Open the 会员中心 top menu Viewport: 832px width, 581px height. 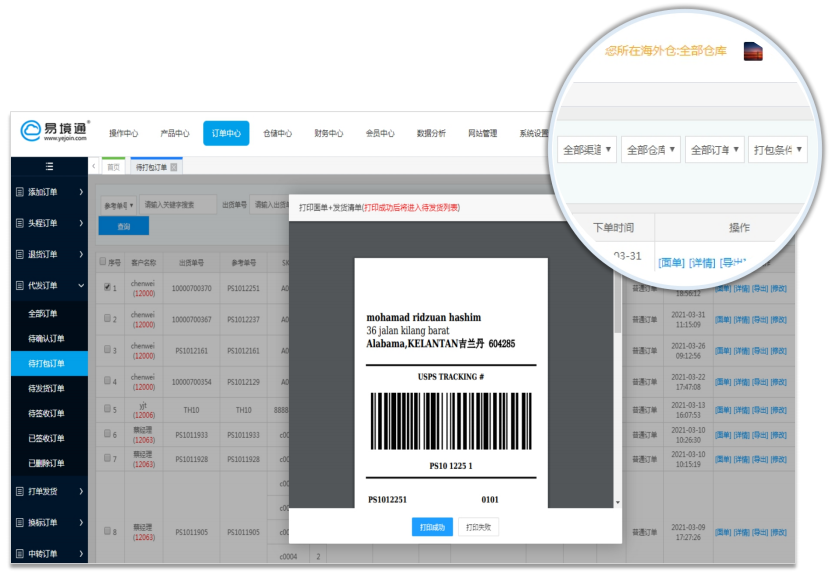click(380, 133)
